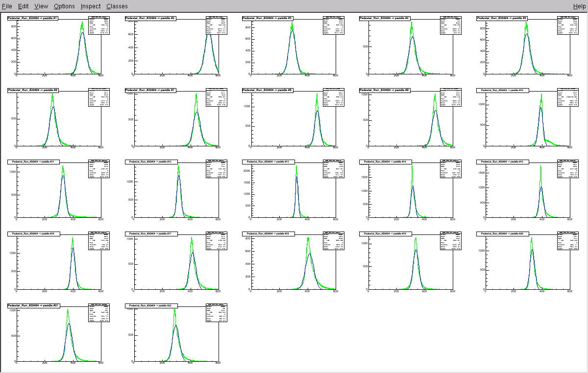This screenshot has width=588, height=373.
Task: Click the statistics box of paddle #8 plot
Action: tap(334, 97)
